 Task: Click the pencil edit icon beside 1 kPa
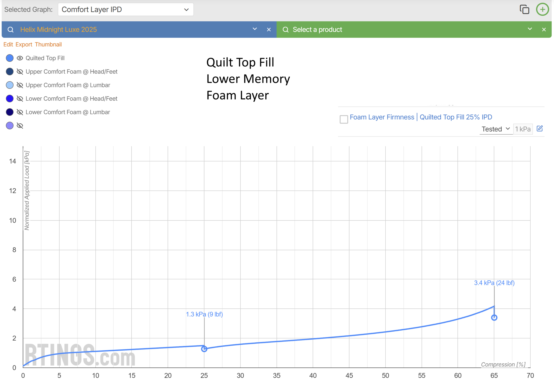pyautogui.click(x=540, y=129)
